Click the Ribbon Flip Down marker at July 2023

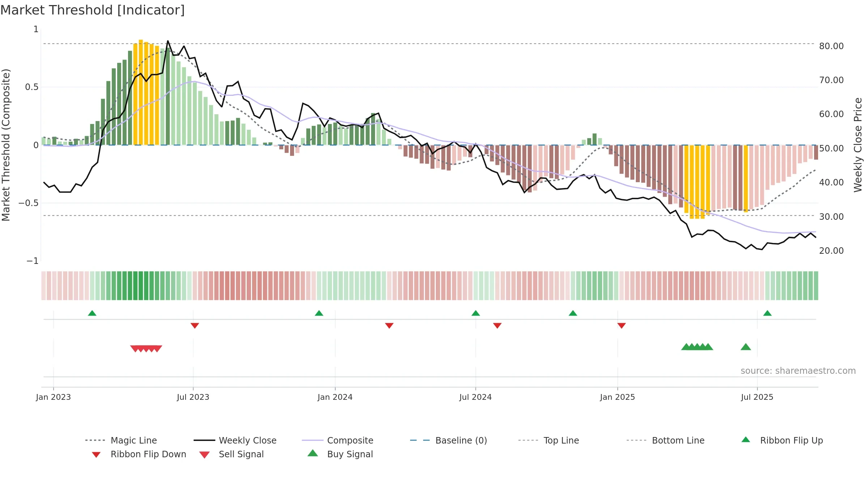click(195, 326)
